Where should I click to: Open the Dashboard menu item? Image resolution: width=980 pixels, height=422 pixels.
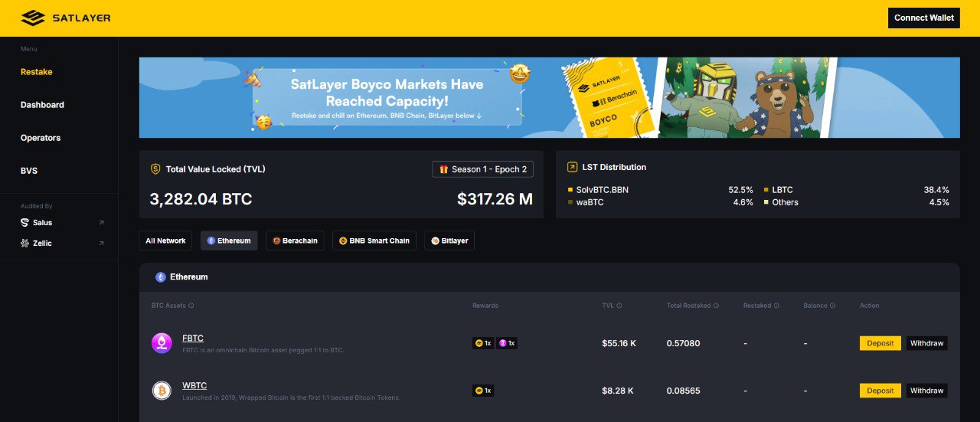click(x=42, y=105)
